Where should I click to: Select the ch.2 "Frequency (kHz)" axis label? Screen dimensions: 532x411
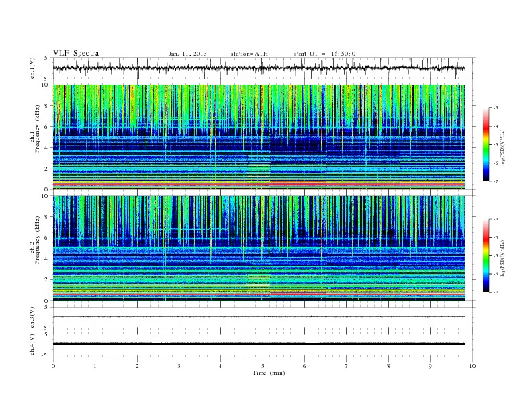click(38, 240)
